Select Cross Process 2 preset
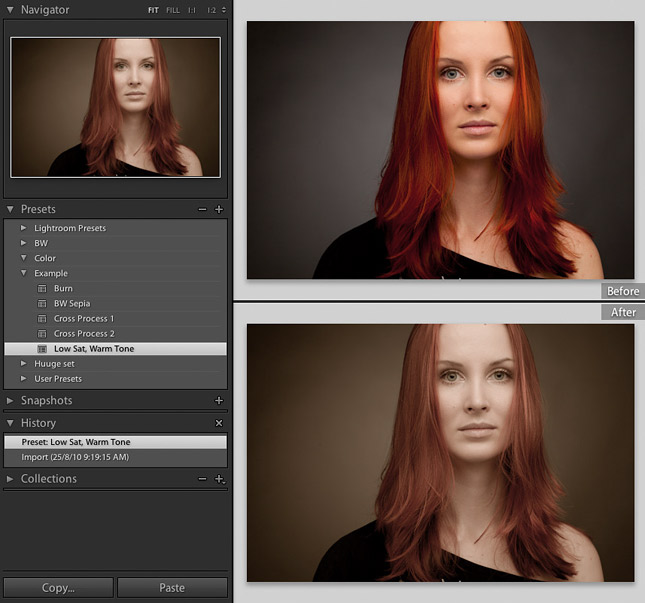This screenshot has width=645, height=603. coord(84,333)
